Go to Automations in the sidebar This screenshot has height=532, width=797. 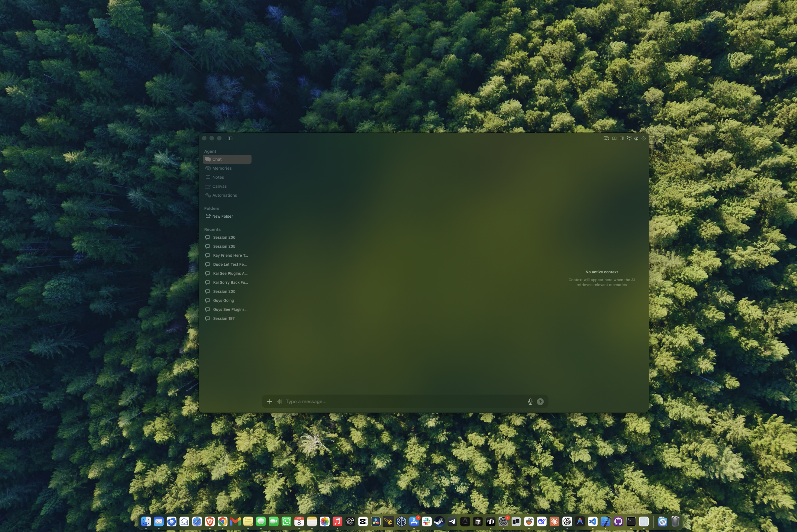coord(224,195)
